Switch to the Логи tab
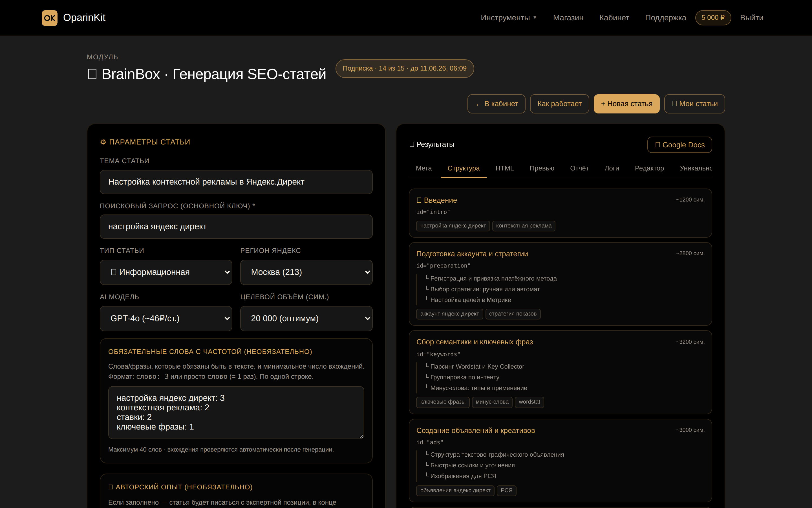The height and width of the screenshot is (508, 812). click(612, 168)
